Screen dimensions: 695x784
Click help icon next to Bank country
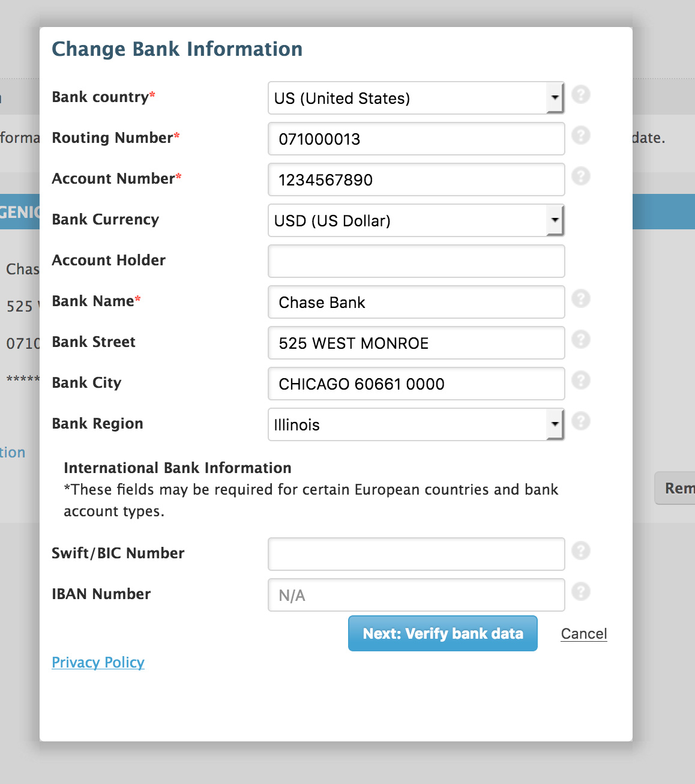(580, 95)
